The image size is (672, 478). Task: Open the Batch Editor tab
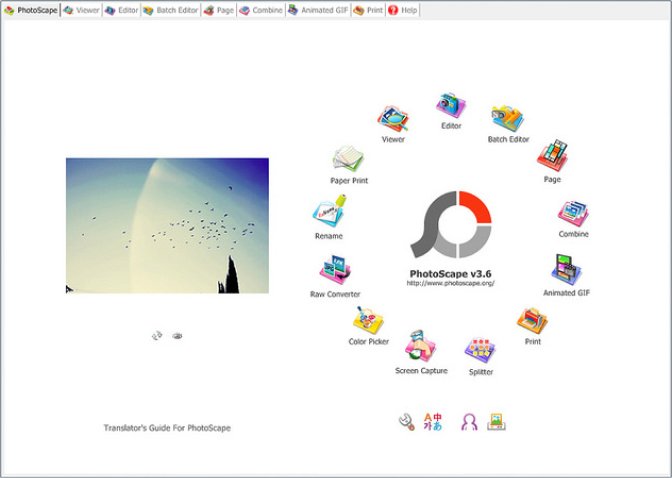[x=171, y=10]
